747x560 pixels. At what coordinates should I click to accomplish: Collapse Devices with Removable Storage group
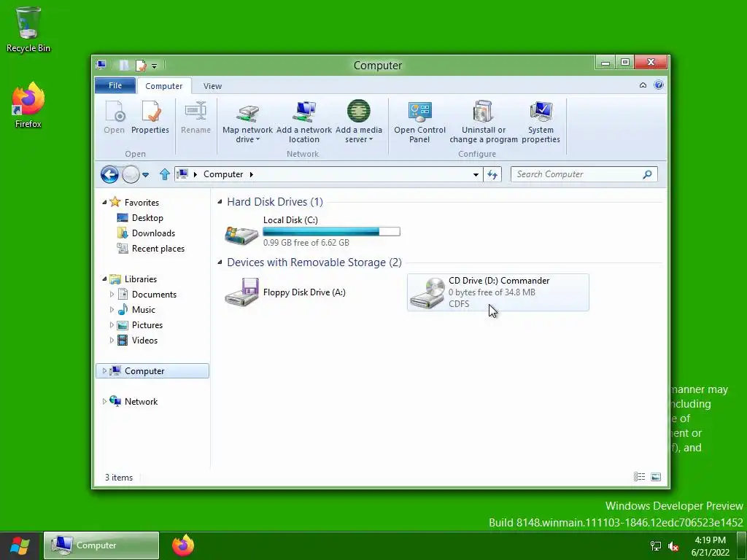[220, 262]
